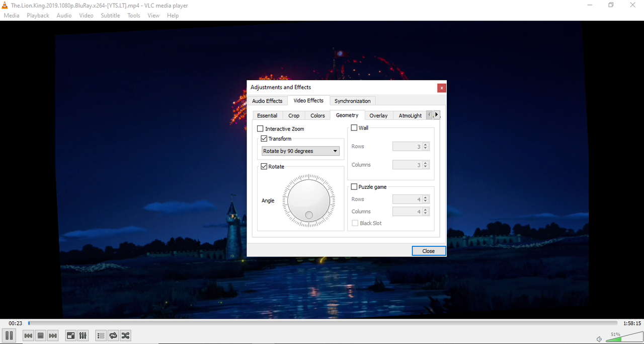Skip to next media track
The width and height of the screenshot is (644, 344).
click(53, 335)
